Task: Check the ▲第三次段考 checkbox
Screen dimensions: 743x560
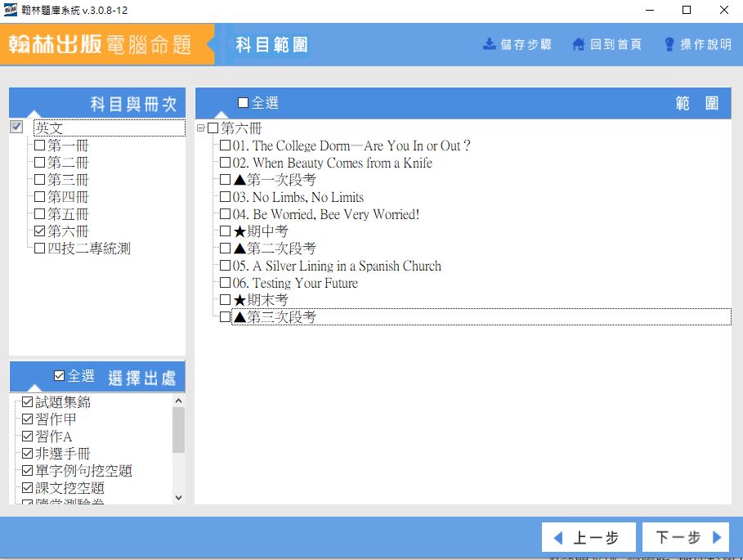Action: (225, 316)
